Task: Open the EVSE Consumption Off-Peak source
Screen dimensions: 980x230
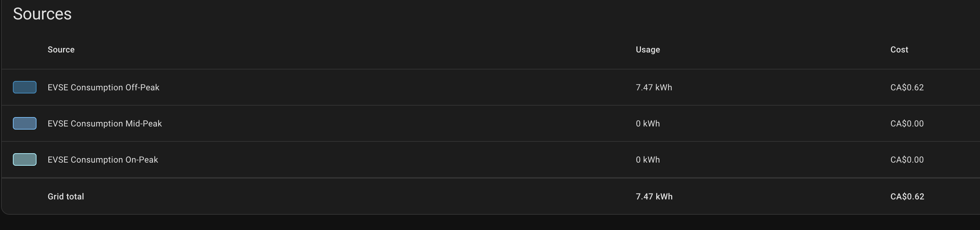Action: [103, 88]
